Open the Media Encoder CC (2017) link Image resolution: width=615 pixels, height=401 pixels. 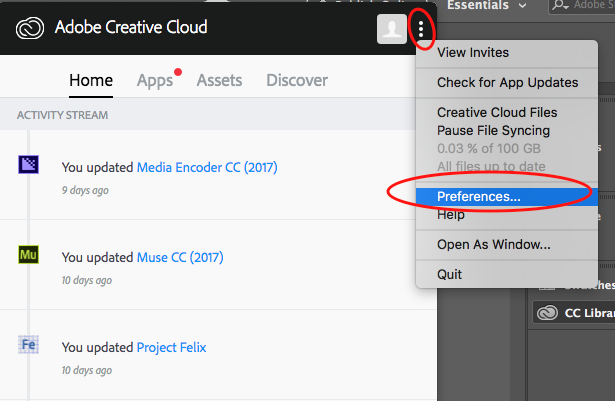coord(206,167)
